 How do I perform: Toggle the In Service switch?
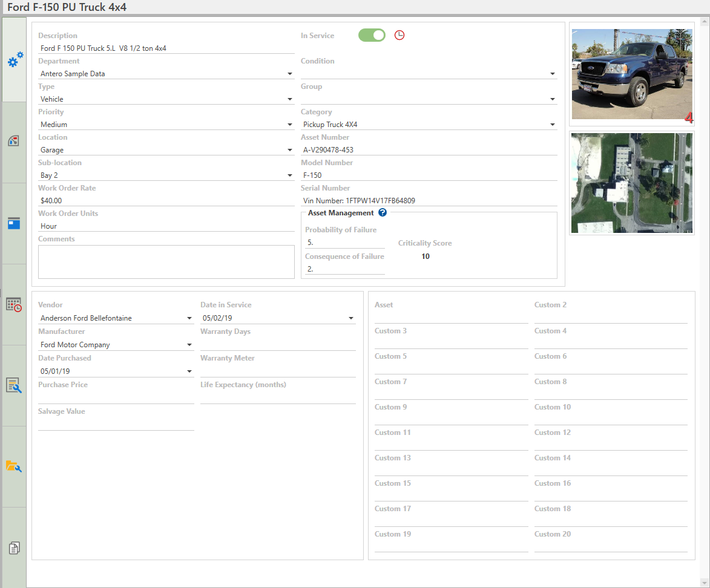click(372, 35)
